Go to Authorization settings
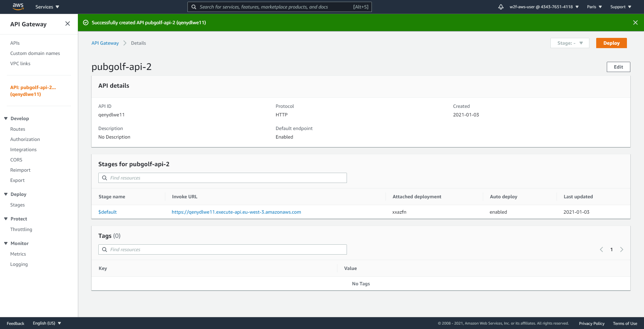The image size is (644, 329). pyautogui.click(x=25, y=139)
